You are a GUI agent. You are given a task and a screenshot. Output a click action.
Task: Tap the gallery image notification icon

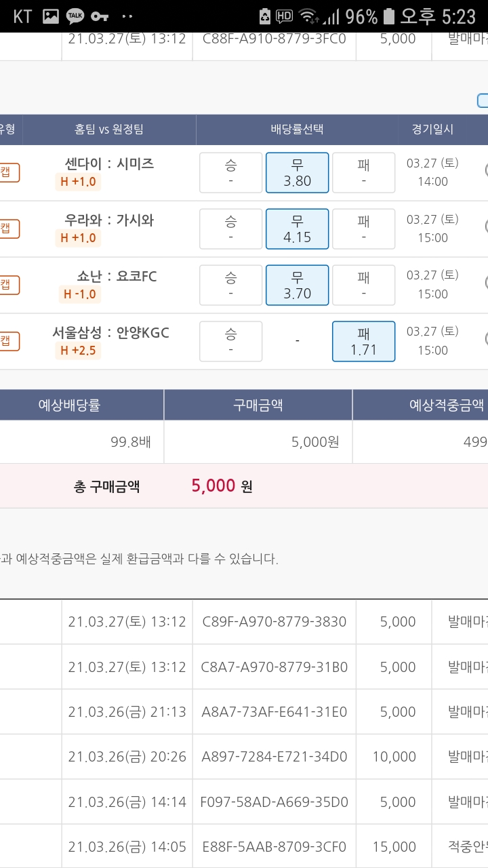pos(50,16)
